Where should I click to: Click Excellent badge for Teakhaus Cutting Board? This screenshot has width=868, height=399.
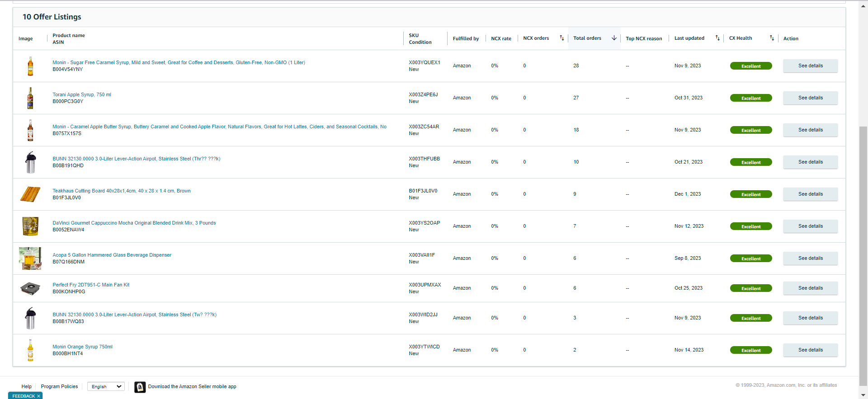coord(751,194)
